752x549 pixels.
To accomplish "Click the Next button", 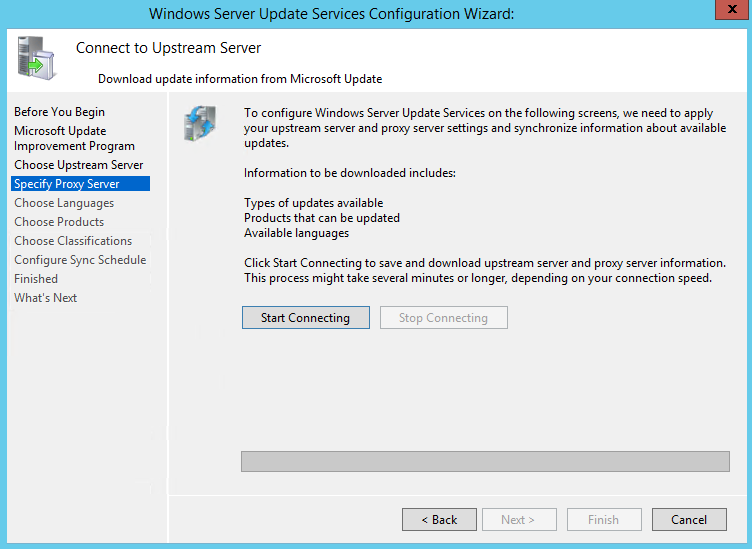I will tap(518, 520).
